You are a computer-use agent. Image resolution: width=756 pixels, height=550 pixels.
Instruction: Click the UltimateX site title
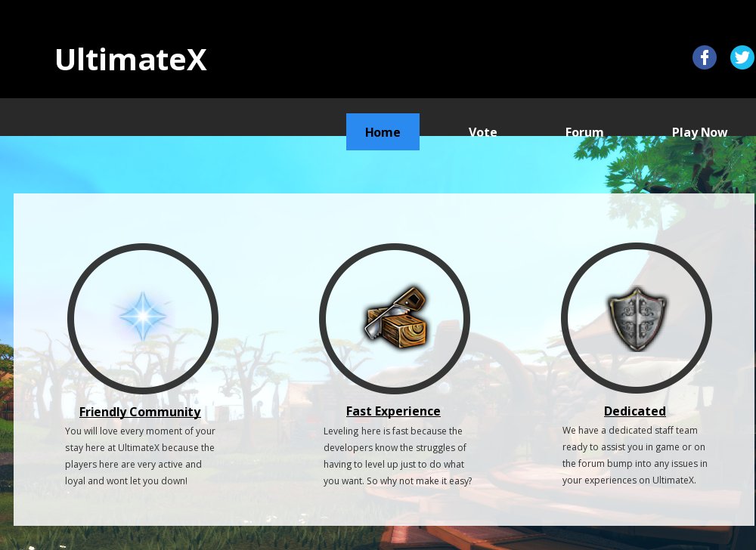(131, 59)
